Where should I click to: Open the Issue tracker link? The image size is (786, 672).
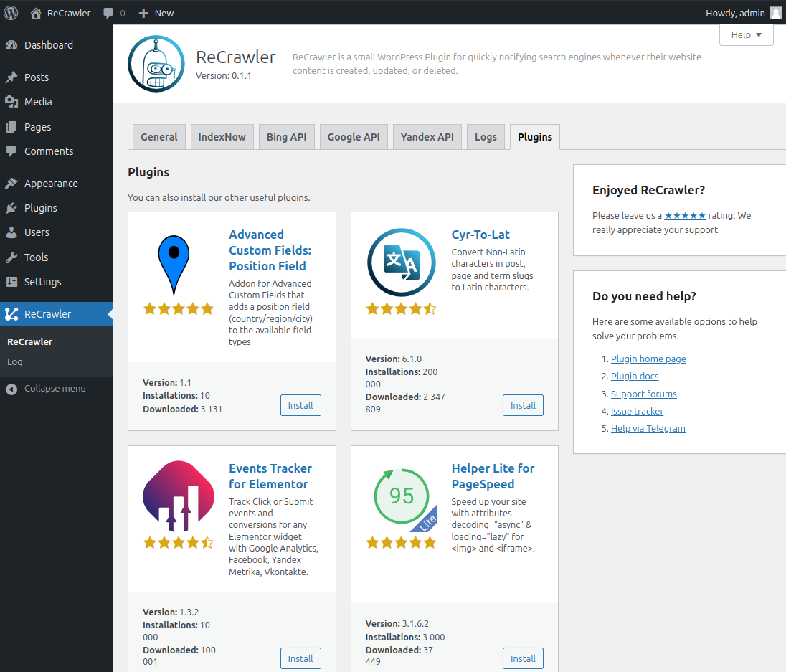coord(637,412)
